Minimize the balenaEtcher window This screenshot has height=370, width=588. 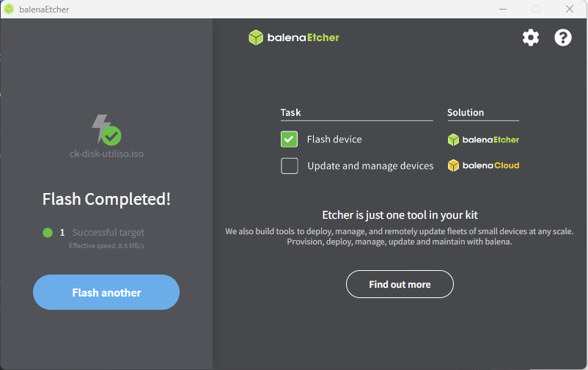coord(503,9)
